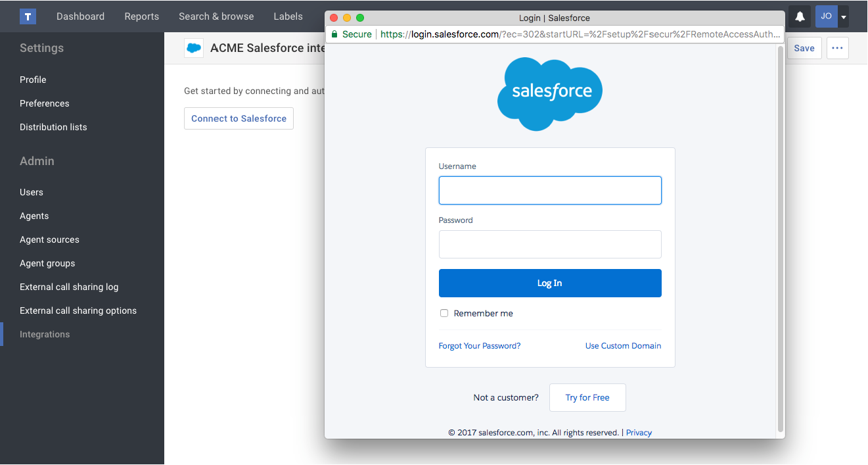Viewport: 868px width, 465px height.
Task: Click the ACME integration cloud icon
Action: (x=194, y=47)
